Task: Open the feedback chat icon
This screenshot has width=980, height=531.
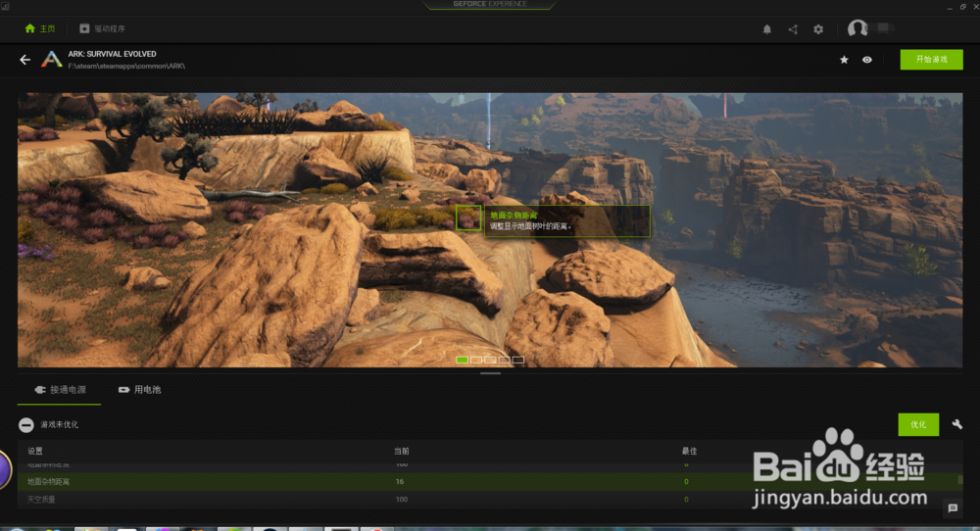Action: pos(953,507)
